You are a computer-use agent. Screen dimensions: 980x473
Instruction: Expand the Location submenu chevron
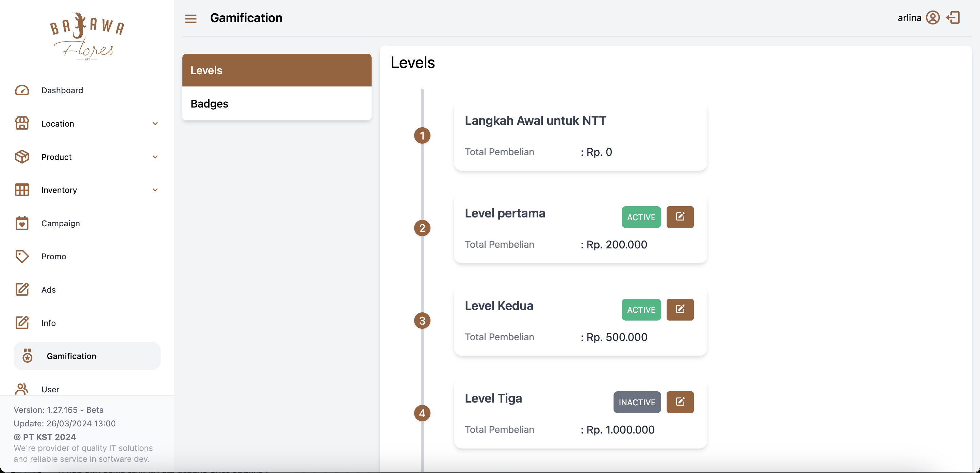155,124
